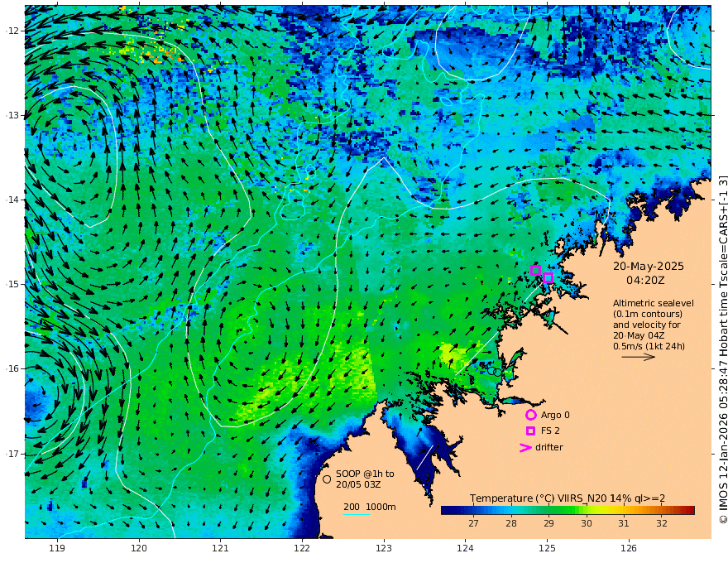Click the '04:20Z' time label
The height and width of the screenshot is (563, 728).
645,281
